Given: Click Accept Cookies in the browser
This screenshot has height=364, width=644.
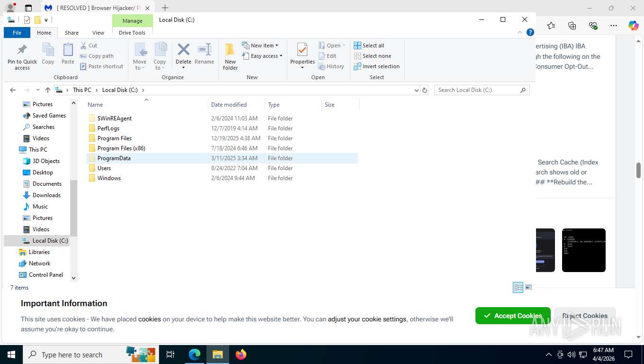Looking at the screenshot, I should (513, 316).
